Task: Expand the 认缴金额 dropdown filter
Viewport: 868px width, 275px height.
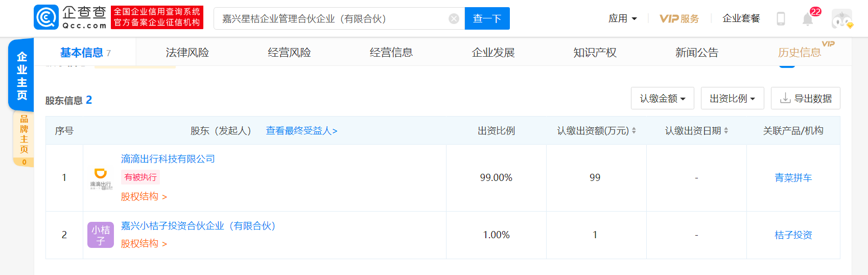Action: (662, 99)
